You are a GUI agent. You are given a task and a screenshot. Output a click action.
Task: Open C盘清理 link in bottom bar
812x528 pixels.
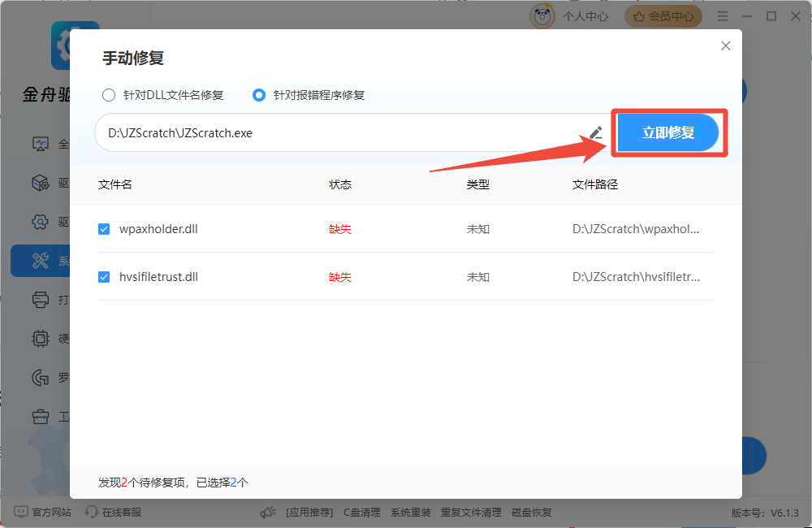[x=362, y=513]
